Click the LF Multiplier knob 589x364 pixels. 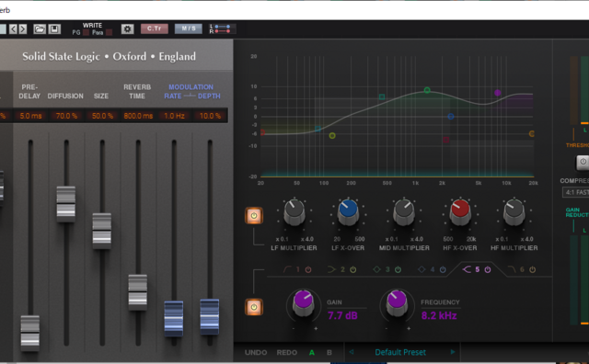pyautogui.click(x=294, y=212)
